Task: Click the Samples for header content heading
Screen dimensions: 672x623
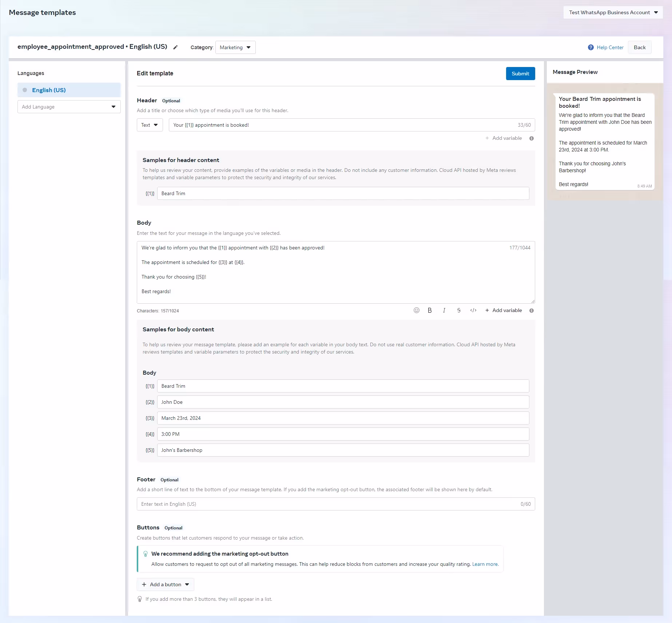Action: [181, 160]
